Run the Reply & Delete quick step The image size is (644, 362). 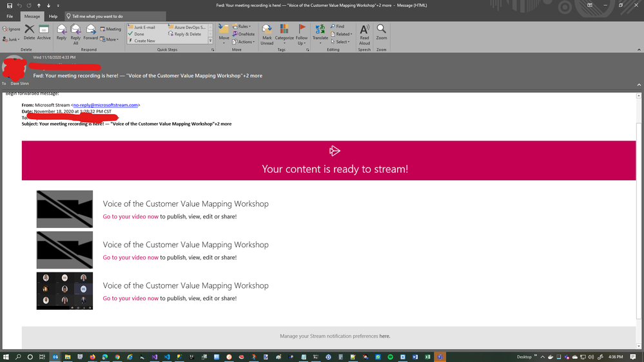(x=185, y=34)
